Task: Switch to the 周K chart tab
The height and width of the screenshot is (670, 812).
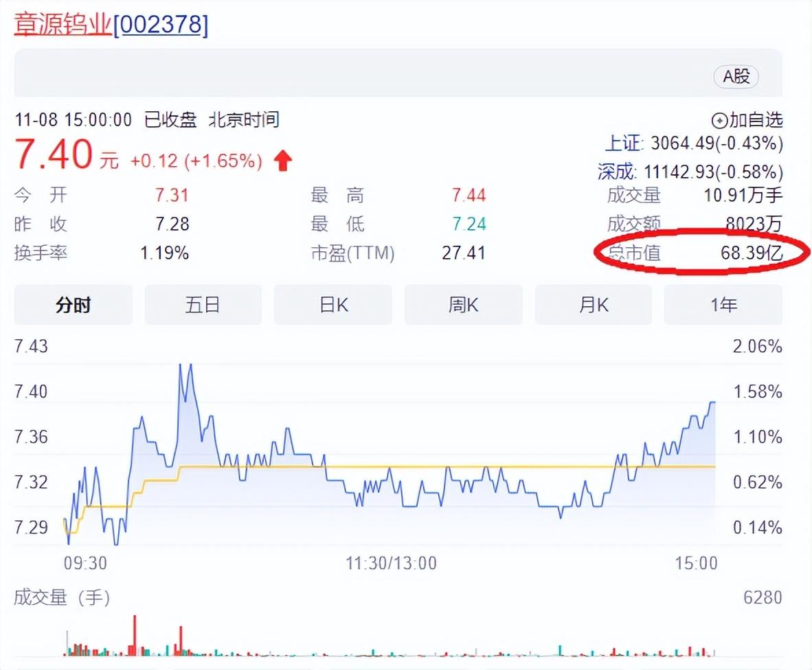Action: pyautogui.click(x=464, y=305)
